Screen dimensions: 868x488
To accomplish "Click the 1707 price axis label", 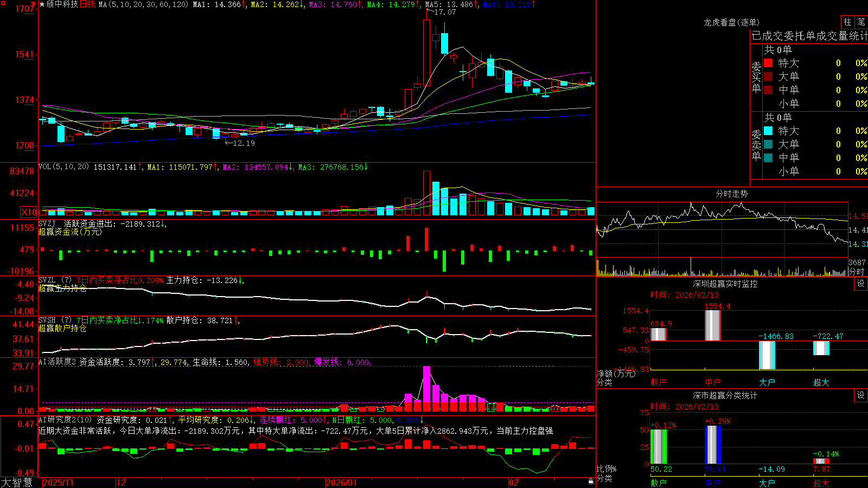I will [25, 9].
